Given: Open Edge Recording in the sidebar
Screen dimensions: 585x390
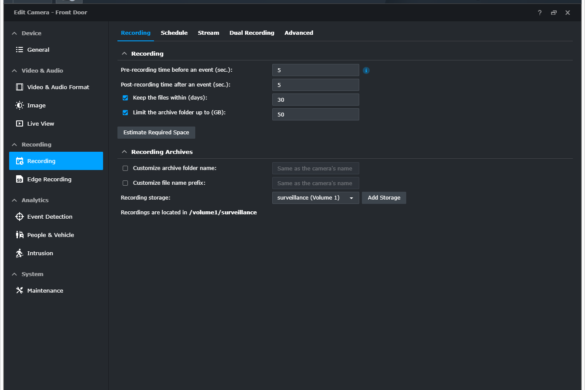Looking at the screenshot, I should click(x=56, y=179).
